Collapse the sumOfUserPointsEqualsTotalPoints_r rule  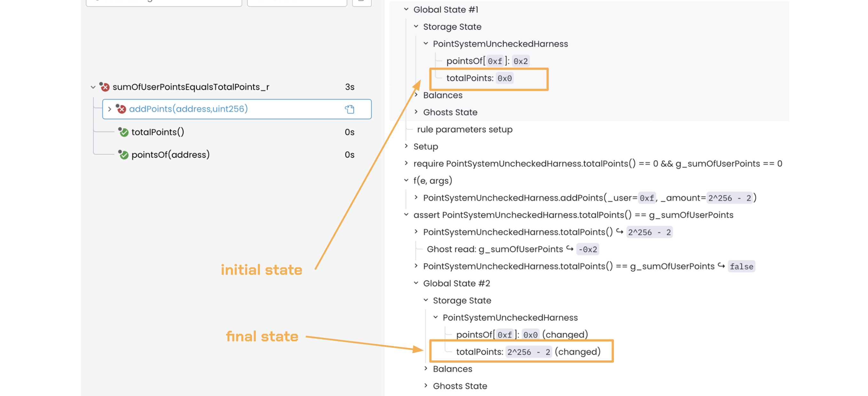coord(93,87)
